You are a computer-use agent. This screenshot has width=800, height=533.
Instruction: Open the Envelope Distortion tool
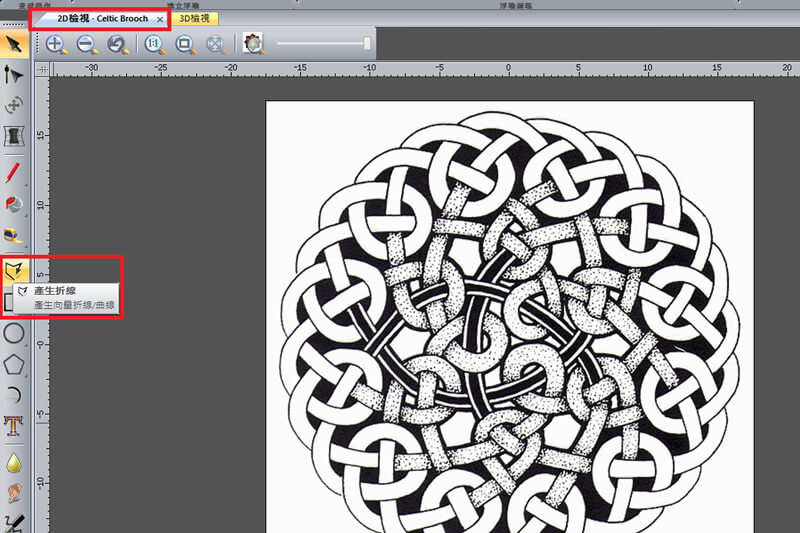pyautogui.click(x=14, y=136)
